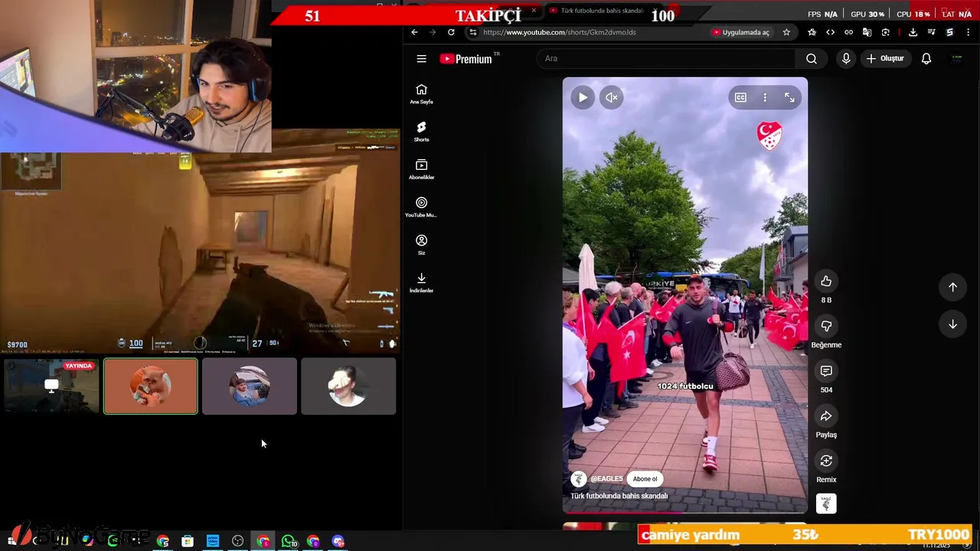Image resolution: width=980 pixels, height=551 pixels.
Task: Open the Siz section in the sidebar
Action: 421,245
